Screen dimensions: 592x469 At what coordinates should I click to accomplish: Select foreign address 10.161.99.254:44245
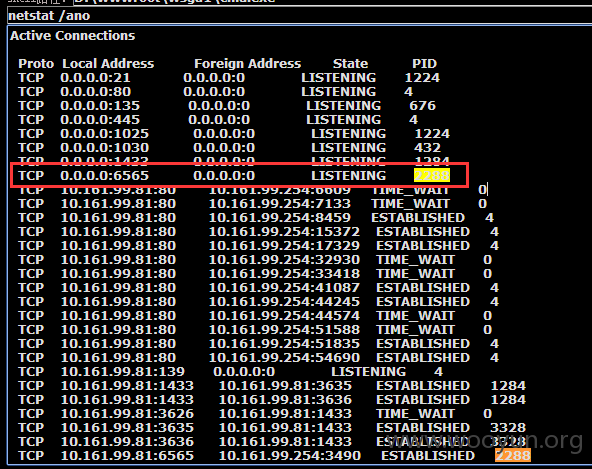284,301
